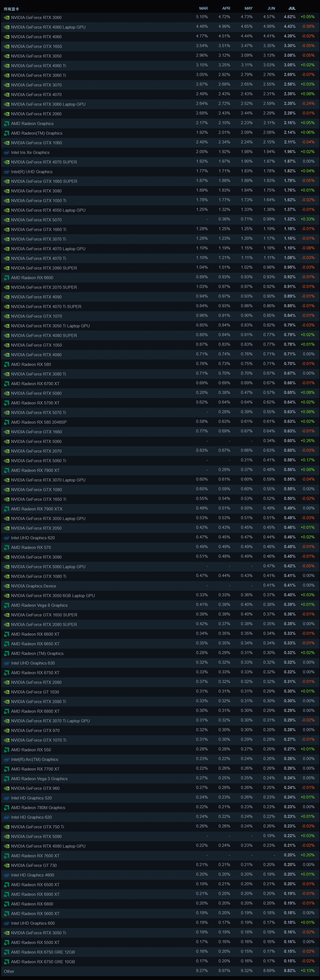Screen dimensions: 320x980
Task: Click AMD Radeon RX 6750 GRE 12GB entry
Action: 43,952
